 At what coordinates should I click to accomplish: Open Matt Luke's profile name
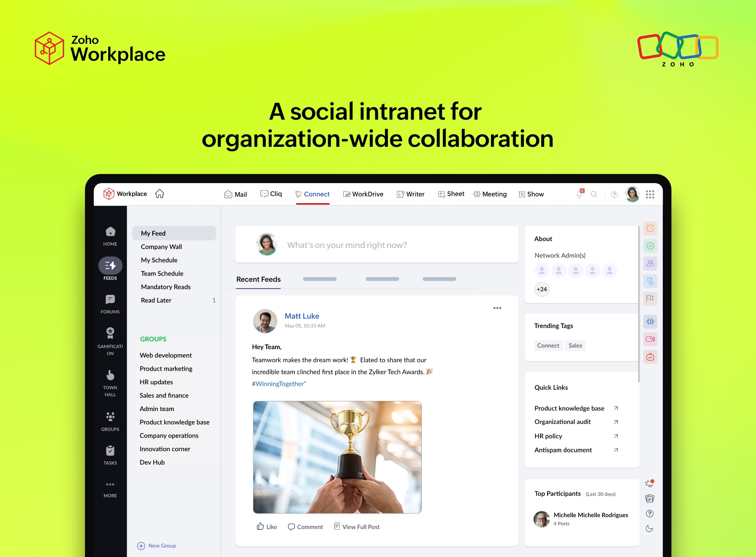302,316
